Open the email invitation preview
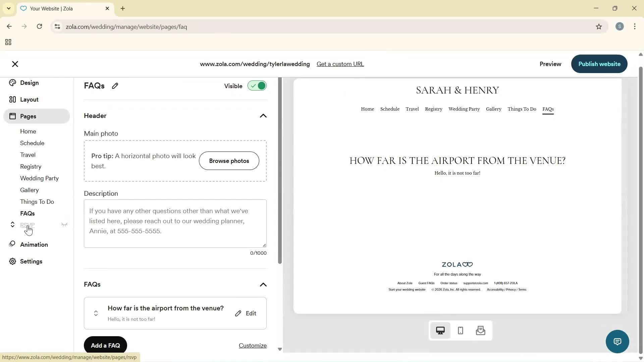Viewport: 644px width, 362px height. [x=480, y=330]
